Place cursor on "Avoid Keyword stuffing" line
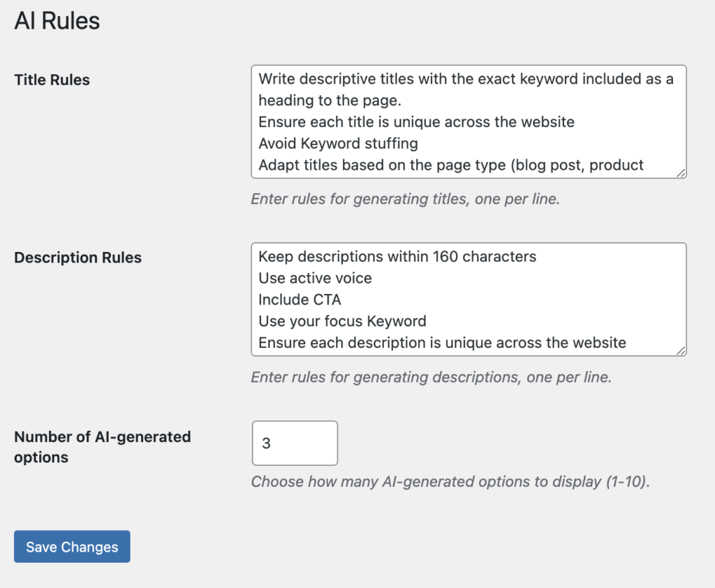715x588 pixels. [338, 144]
